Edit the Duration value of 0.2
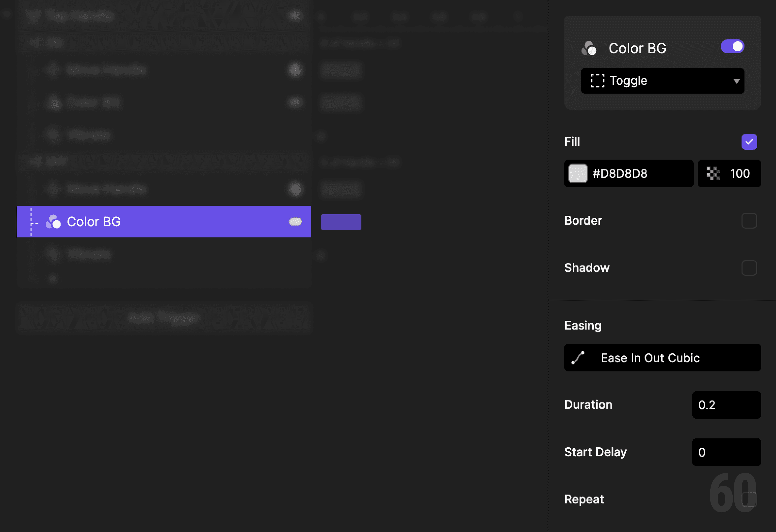The width and height of the screenshot is (776, 532). pos(726,405)
